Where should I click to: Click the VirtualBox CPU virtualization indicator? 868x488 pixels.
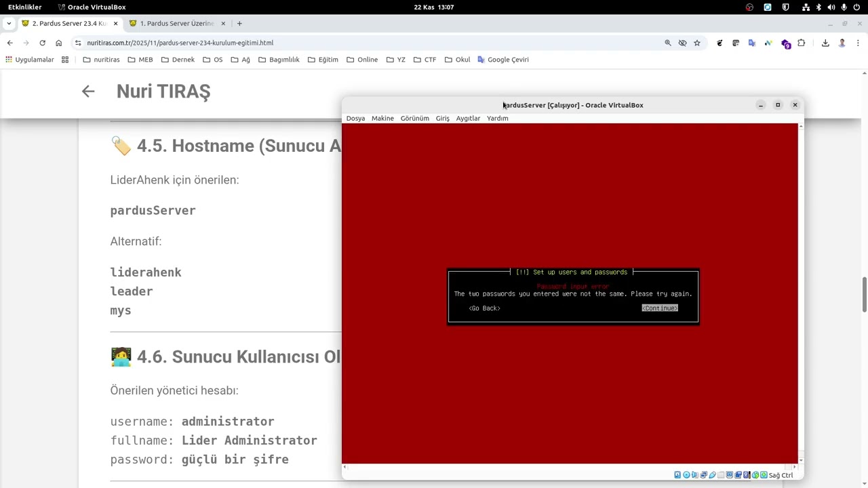coord(747,475)
